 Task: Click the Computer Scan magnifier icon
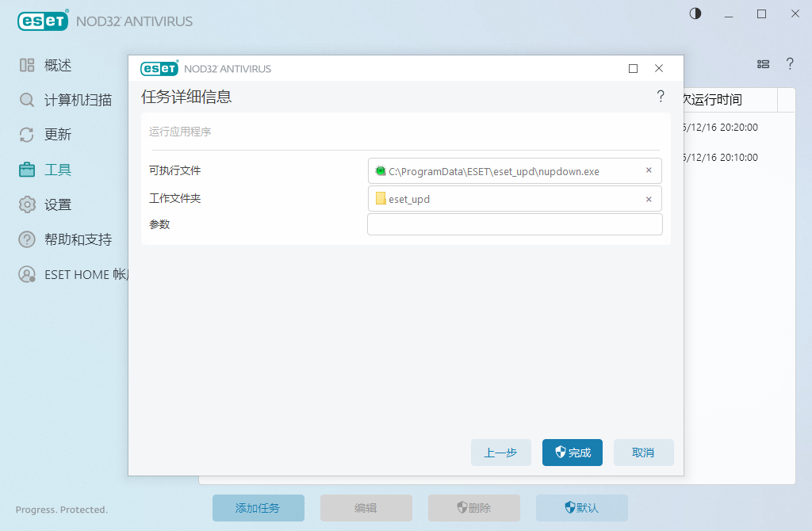tap(27, 100)
